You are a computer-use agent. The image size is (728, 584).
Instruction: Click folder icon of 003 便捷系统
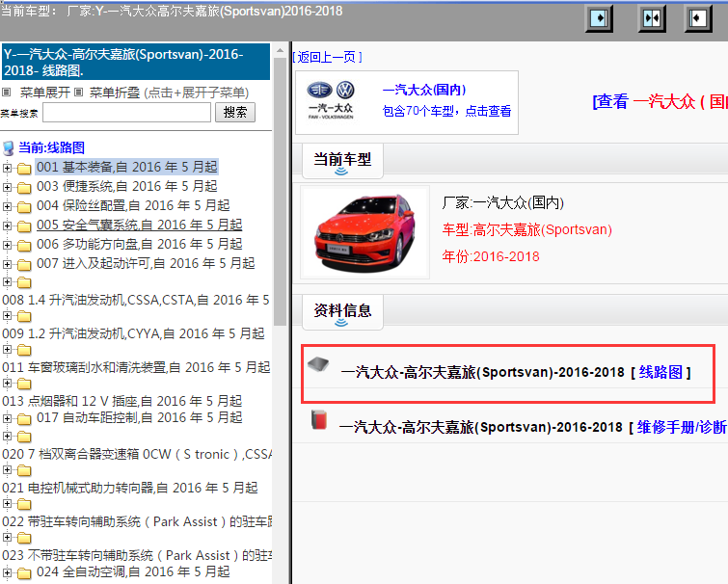coord(24,187)
